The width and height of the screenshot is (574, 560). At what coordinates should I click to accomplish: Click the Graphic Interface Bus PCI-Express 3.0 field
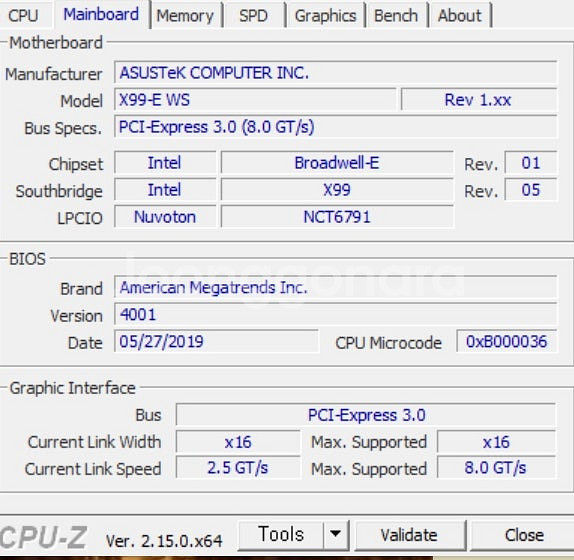pos(366,415)
